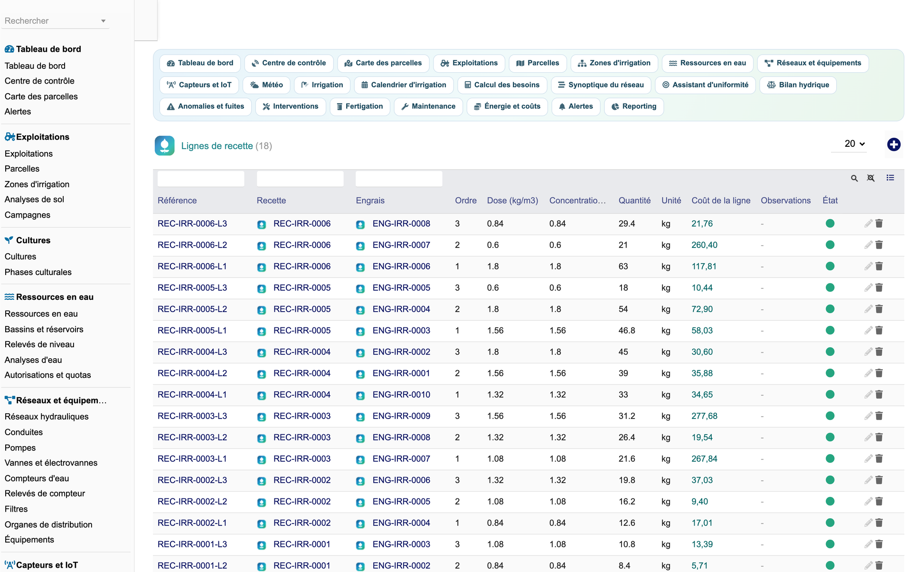Image resolution: width=924 pixels, height=572 pixels.
Task: Open sidebar link Phases culturales
Action: click(x=38, y=272)
